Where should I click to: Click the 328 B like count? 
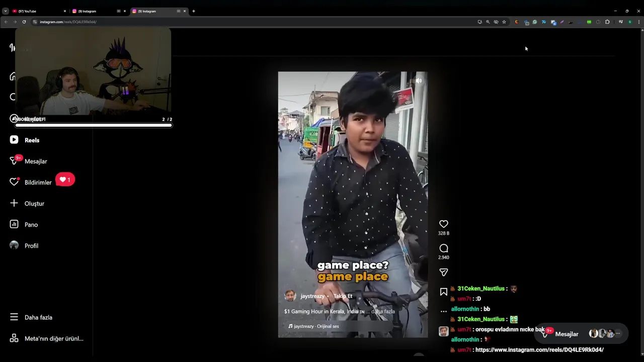[x=444, y=233]
